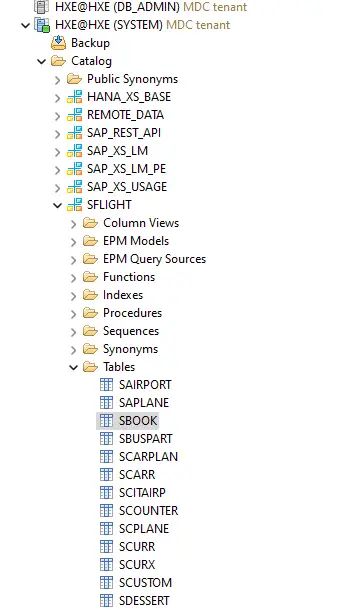Click the Procedures folder icon

click(x=90, y=313)
